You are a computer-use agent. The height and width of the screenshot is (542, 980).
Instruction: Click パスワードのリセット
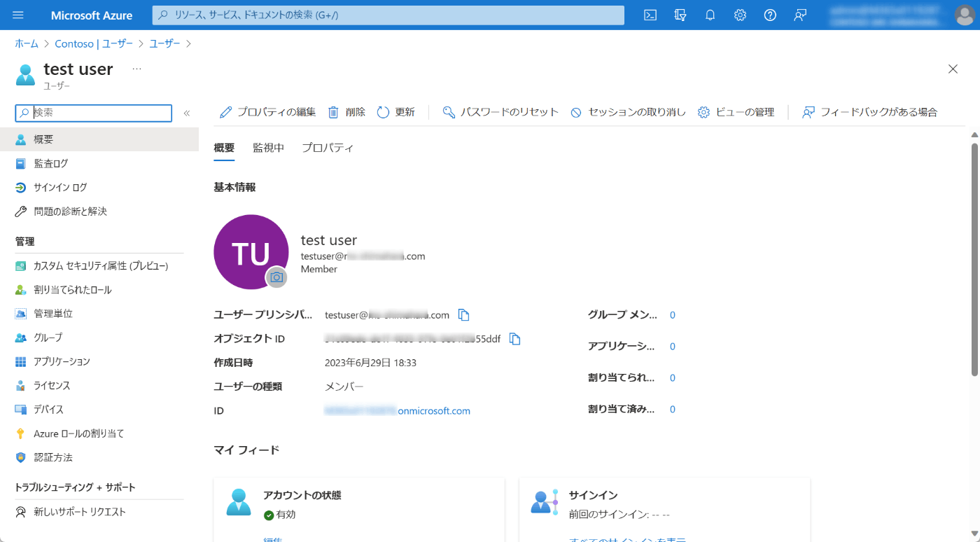coord(501,112)
